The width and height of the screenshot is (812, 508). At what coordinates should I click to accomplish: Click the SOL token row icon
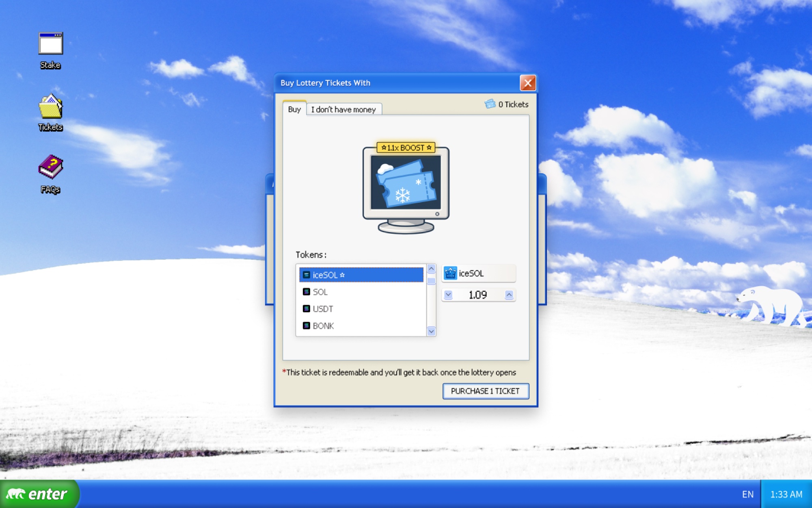[307, 292]
